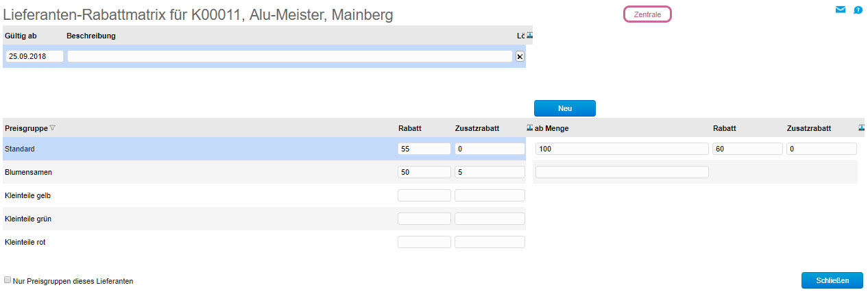Image resolution: width=868 pixels, height=292 pixels.
Task: Click the Gültig ab date field
Action: pyautogui.click(x=34, y=57)
